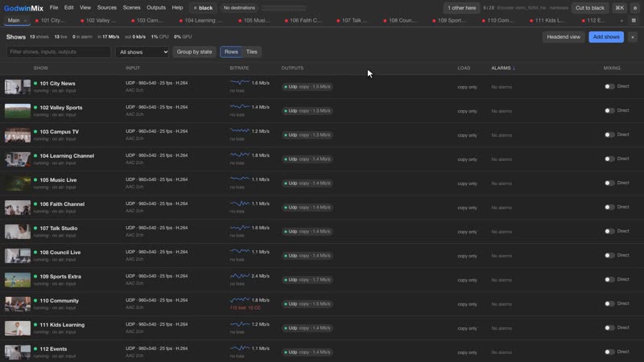Select the Rows layout view

coord(231,52)
